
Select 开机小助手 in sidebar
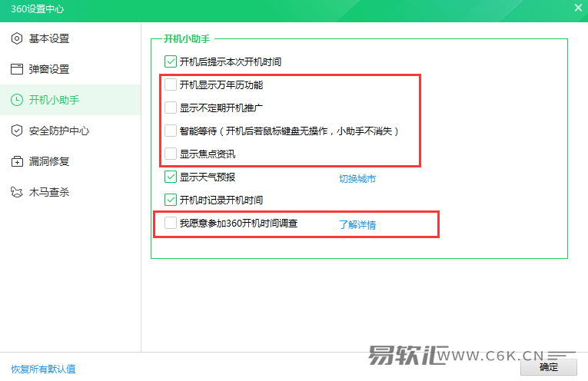pyautogui.click(x=71, y=100)
